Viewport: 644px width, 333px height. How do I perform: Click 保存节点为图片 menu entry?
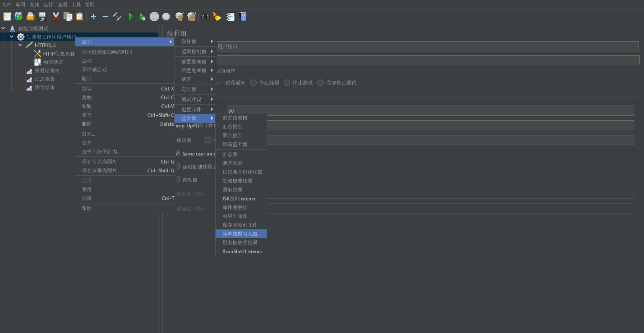click(125, 162)
